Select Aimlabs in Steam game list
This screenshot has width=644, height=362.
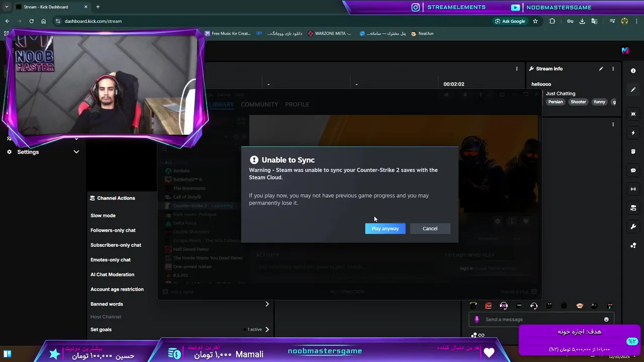click(x=182, y=171)
